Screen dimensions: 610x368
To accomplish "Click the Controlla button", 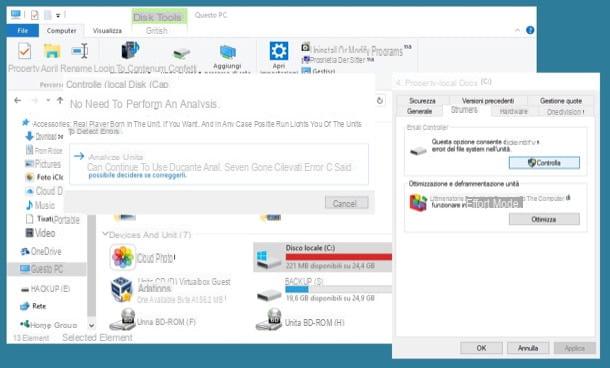I will click(544, 163).
